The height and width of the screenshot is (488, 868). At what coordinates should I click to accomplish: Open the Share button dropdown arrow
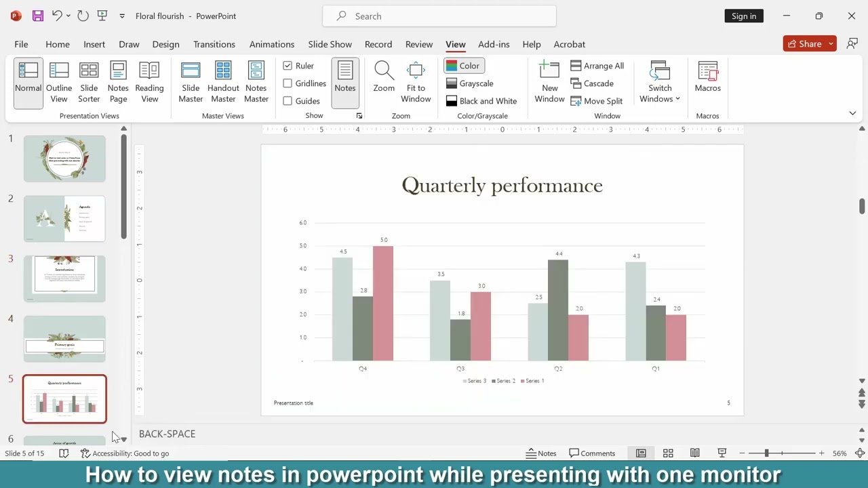click(831, 44)
